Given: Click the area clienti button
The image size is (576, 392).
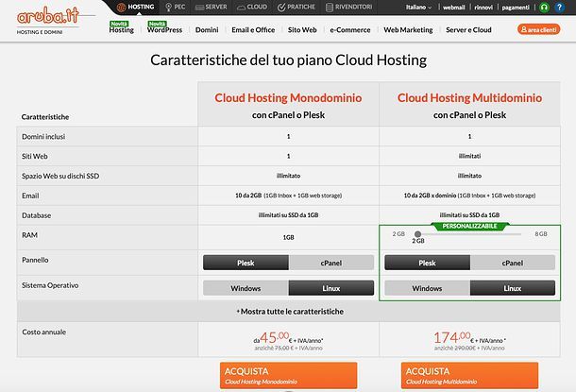Looking at the screenshot, I should (x=538, y=29).
